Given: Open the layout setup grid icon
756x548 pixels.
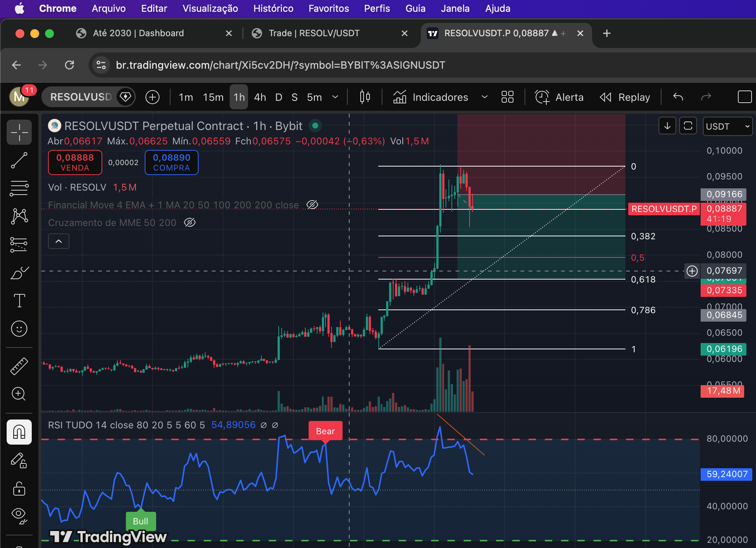Looking at the screenshot, I should click(508, 97).
